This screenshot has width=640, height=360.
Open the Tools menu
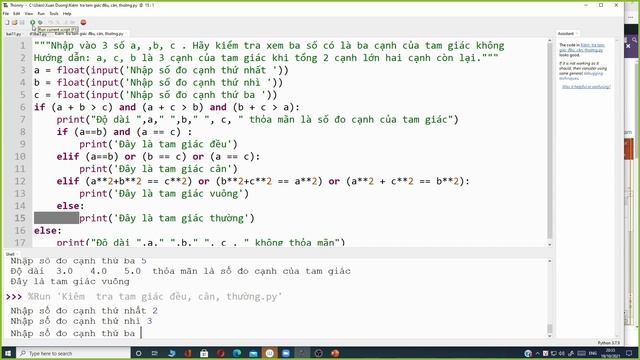[x=54, y=13]
